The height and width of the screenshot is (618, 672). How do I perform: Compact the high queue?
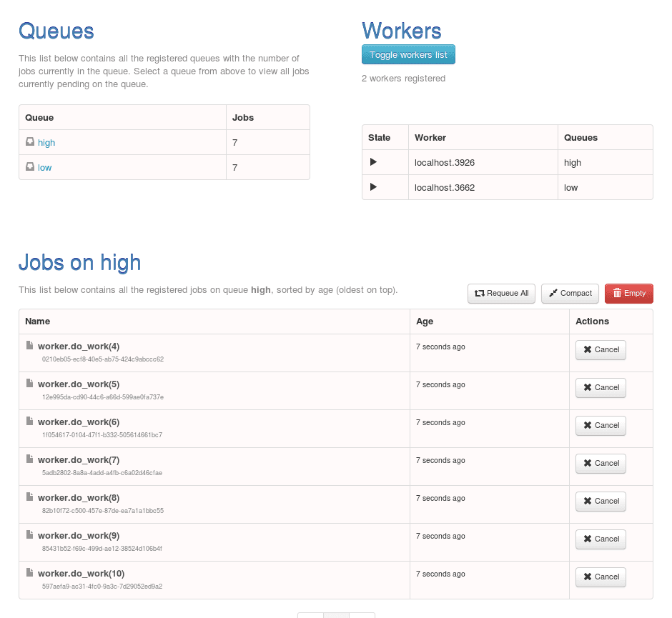pyautogui.click(x=570, y=294)
